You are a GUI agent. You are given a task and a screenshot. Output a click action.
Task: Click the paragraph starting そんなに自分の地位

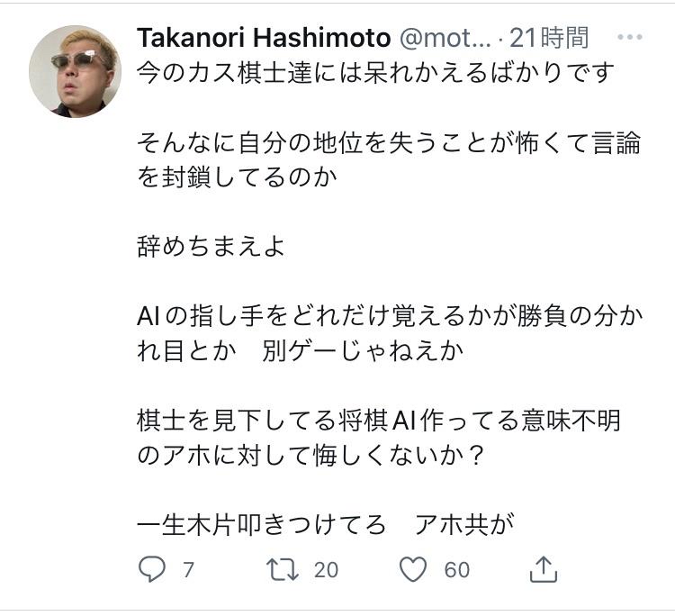pyautogui.click(x=389, y=159)
